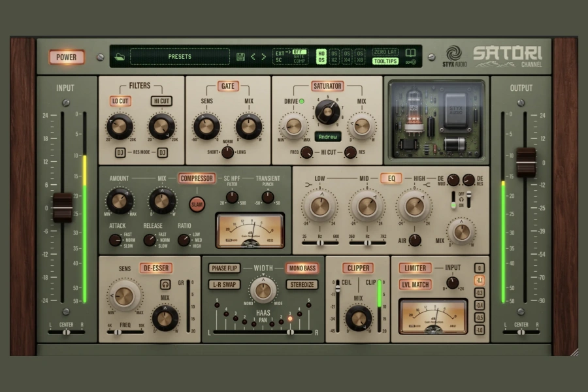Click the INPUT fader handle

click(x=62, y=207)
